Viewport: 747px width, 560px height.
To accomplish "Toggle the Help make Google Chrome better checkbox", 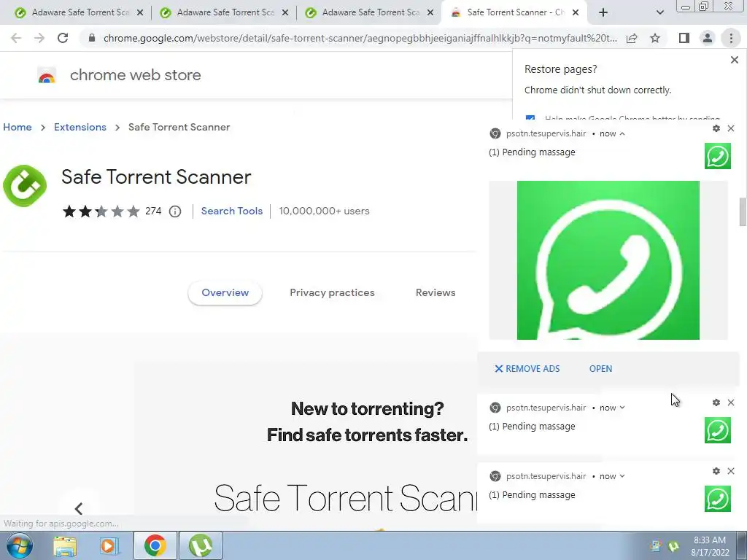I will [530, 117].
